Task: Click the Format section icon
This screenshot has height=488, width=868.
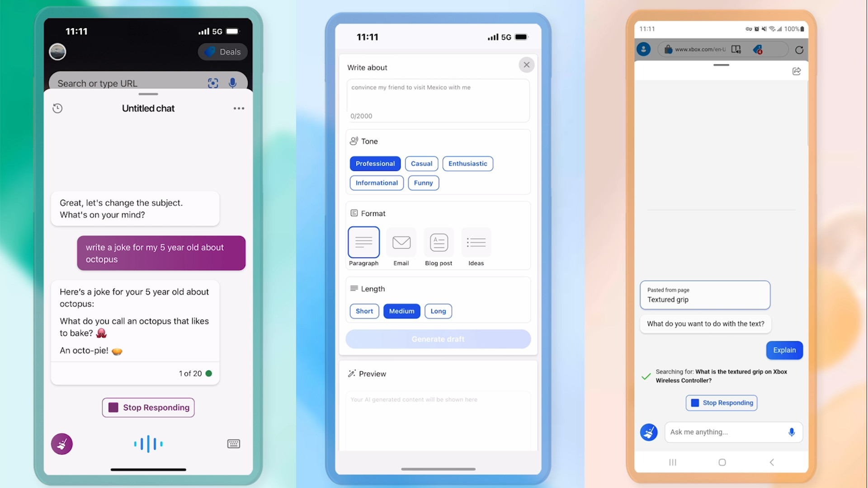Action: pos(353,213)
